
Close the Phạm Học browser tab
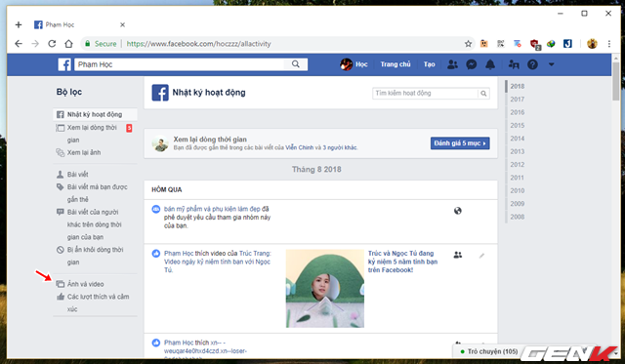(x=122, y=24)
